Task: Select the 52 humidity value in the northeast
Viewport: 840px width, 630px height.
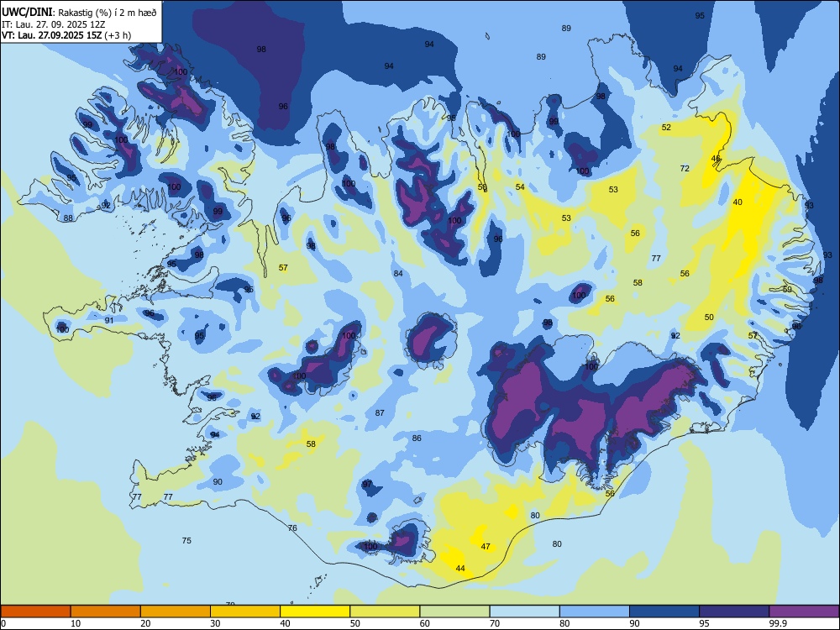Action: click(x=666, y=128)
